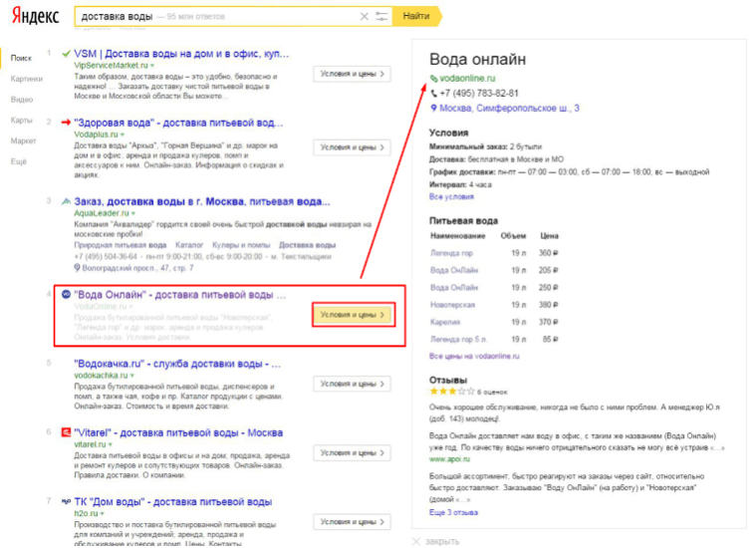
Task: Expand dropdown arrow next to h2o.ru
Action: (x=103, y=514)
